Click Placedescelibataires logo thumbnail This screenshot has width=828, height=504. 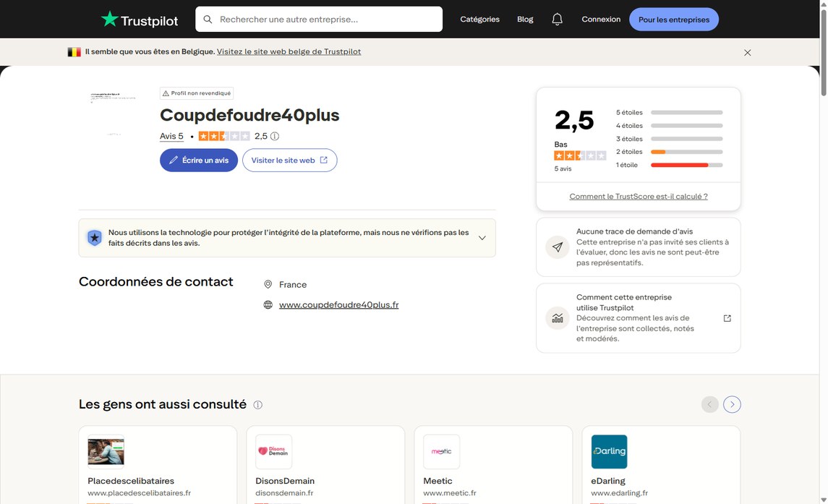pyautogui.click(x=106, y=452)
